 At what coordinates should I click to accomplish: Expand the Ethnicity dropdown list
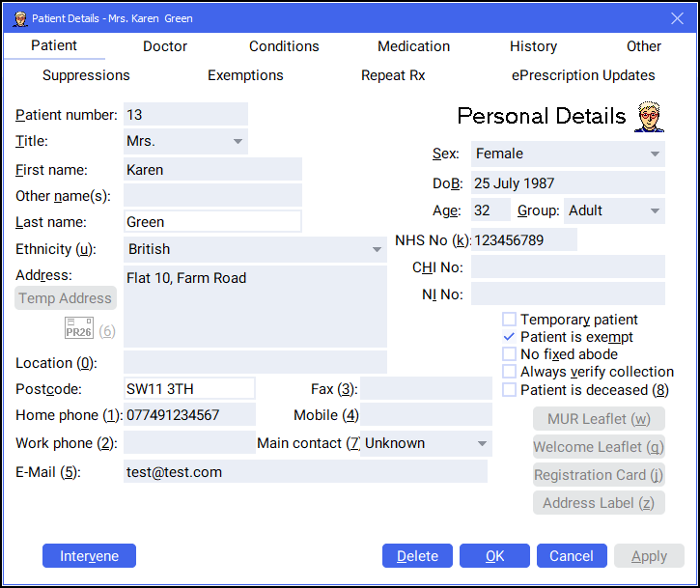click(377, 250)
